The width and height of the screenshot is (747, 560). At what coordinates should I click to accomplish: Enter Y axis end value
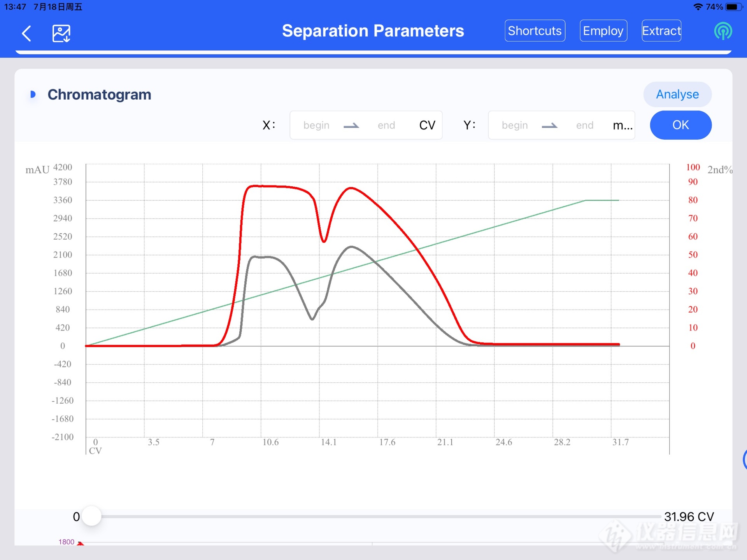coord(584,125)
